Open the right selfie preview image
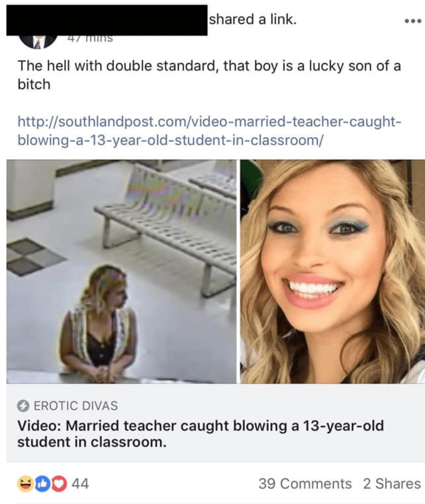This screenshot has height=504, width=425. click(333, 272)
